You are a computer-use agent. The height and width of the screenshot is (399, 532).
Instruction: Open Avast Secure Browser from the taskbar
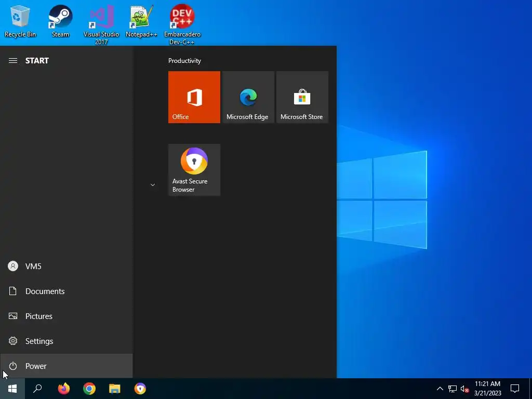click(x=140, y=389)
